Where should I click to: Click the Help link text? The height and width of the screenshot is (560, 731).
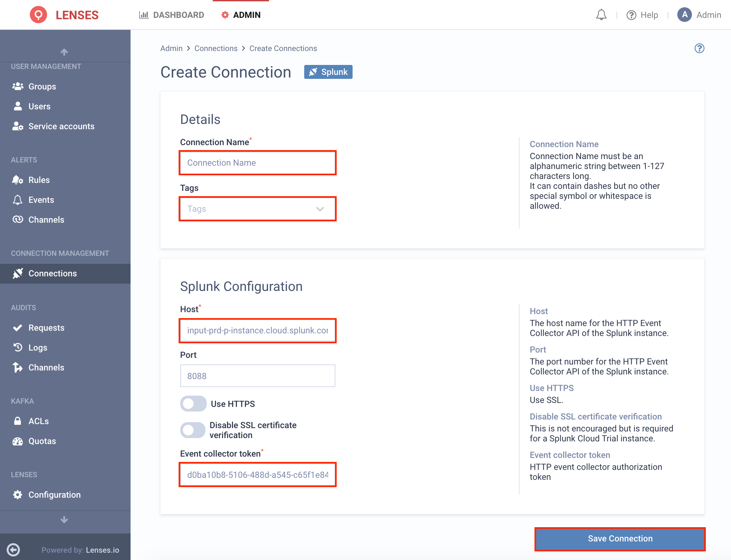click(x=649, y=15)
